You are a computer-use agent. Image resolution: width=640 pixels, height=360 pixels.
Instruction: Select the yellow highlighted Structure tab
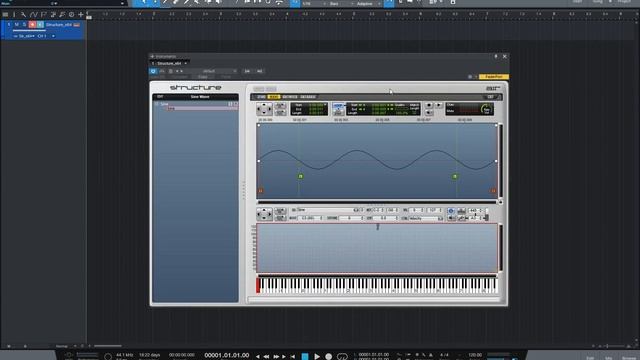click(x=274, y=97)
